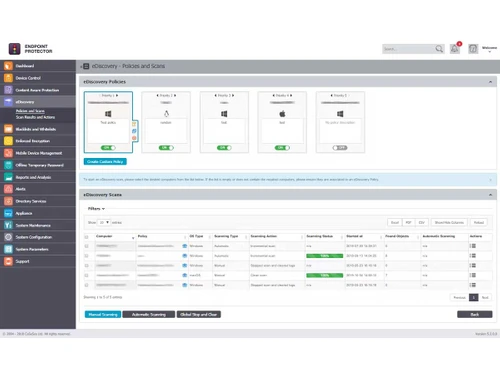Toggle Priority 1 policy ON switch

(x=108, y=148)
